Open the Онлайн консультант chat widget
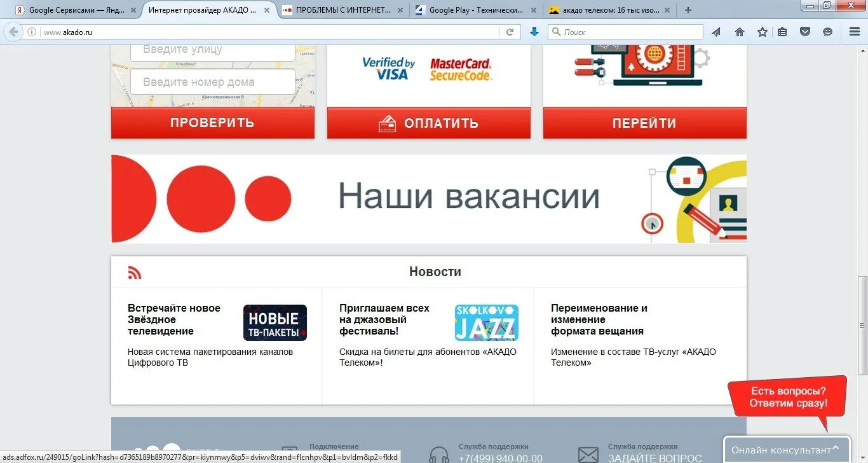The width and height of the screenshot is (868, 463). click(787, 450)
